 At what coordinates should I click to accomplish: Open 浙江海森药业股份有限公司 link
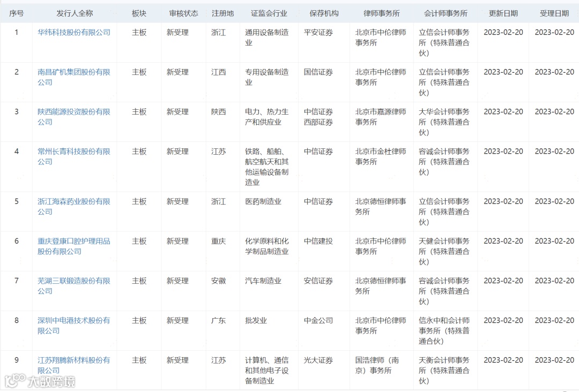(74, 207)
